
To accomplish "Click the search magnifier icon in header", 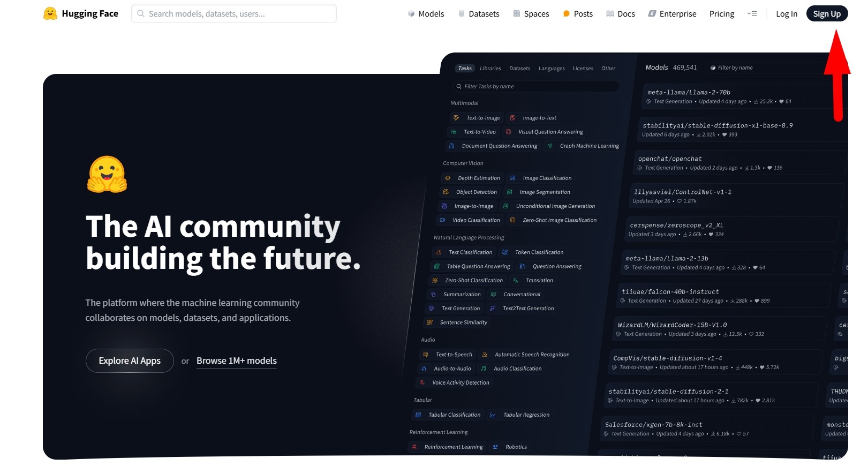I will click(141, 13).
